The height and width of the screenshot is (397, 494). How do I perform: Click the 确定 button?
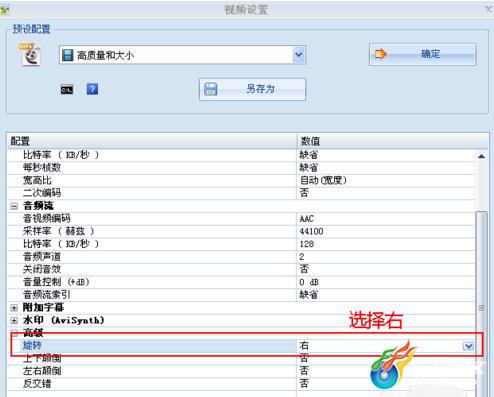click(x=422, y=54)
